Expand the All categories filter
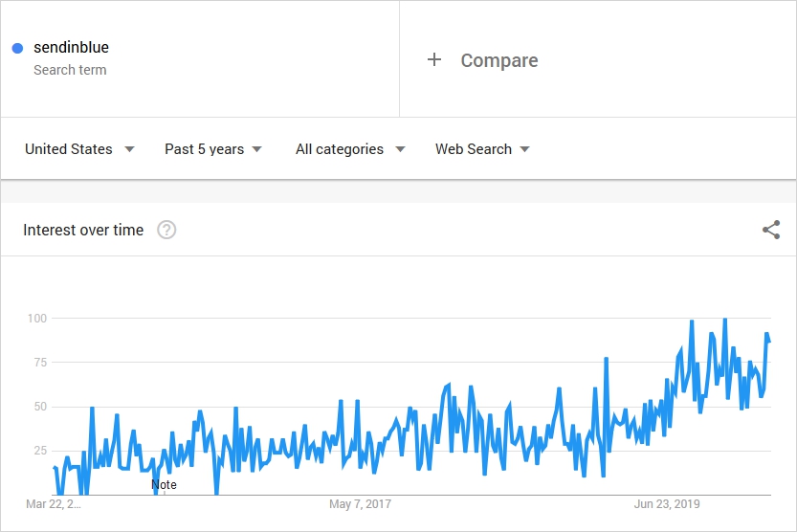The width and height of the screenshot is (797, 532). tap(340, 149)
